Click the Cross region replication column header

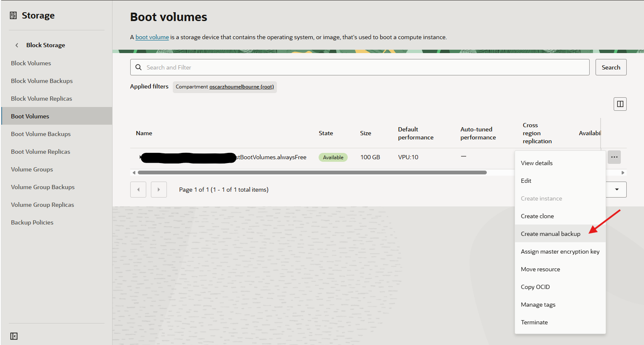(537, 133)
